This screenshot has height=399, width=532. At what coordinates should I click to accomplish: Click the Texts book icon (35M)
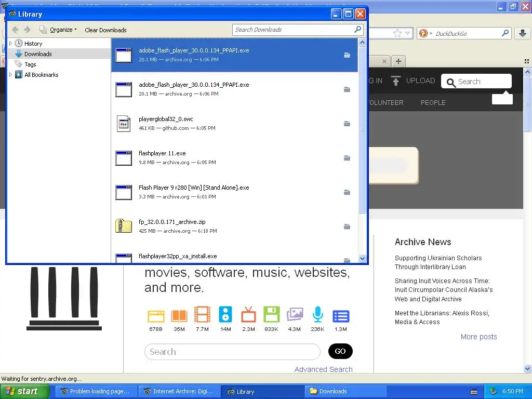tap(179, 315)
